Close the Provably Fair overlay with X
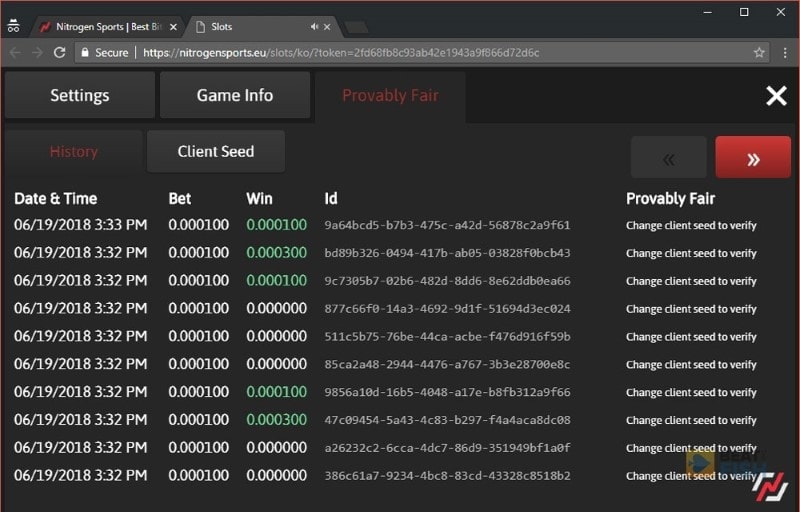The width and height of the screenshot is (800, 512). (776, 95)
